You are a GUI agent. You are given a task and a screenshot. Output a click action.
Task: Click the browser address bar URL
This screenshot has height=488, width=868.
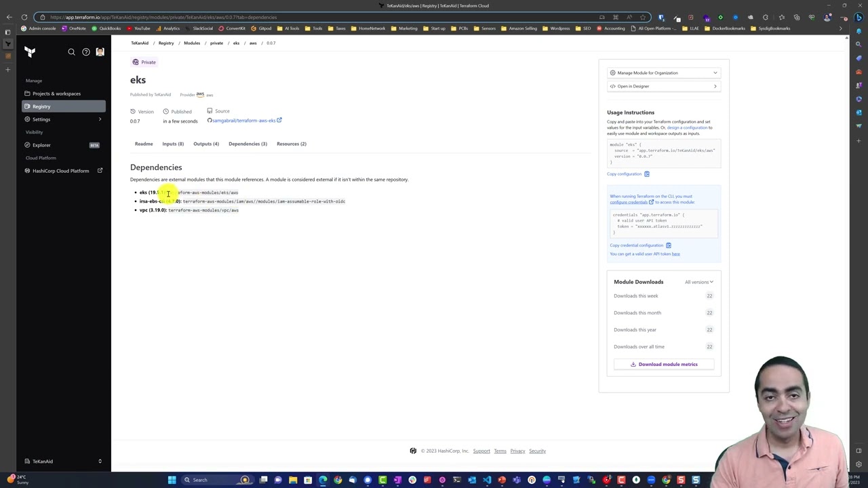[x=163, y=17]
